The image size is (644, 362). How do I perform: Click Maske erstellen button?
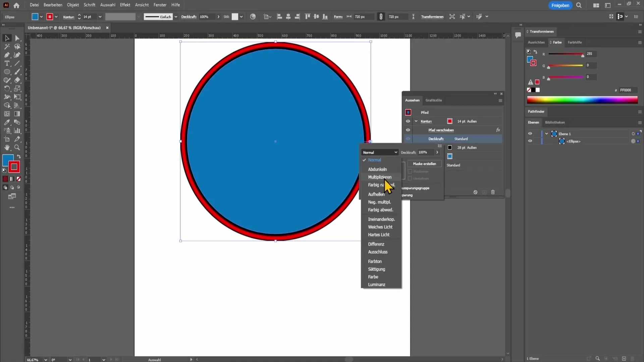point(424,164)
